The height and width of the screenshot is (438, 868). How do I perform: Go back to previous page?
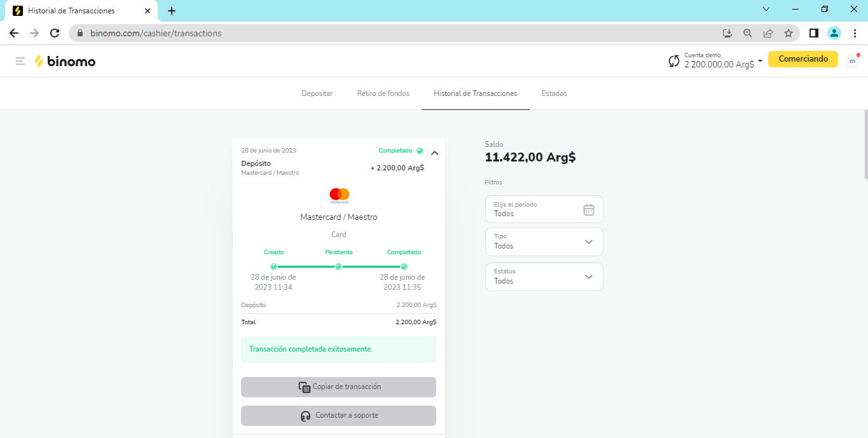(x=14, y=33)
